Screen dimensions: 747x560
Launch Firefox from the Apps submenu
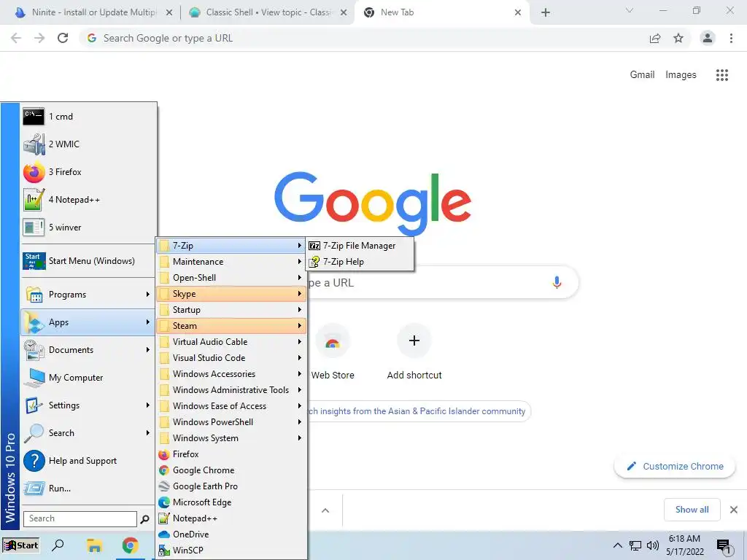pos(231,454)
